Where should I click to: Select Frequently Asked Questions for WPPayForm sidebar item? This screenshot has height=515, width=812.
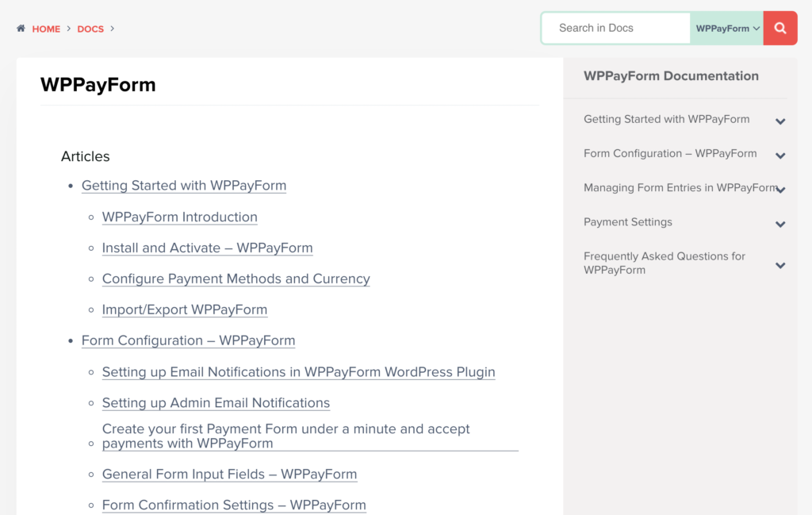point(665,263)
